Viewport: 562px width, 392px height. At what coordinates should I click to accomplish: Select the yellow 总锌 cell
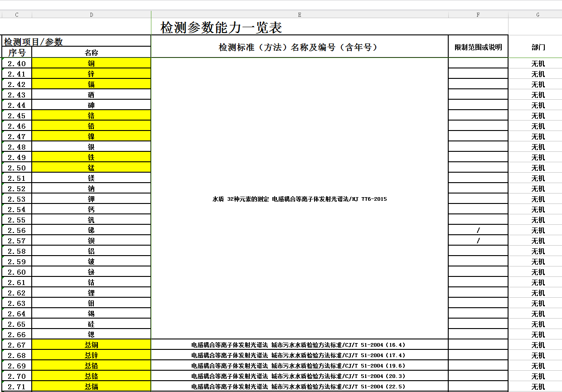coord(92,355)
